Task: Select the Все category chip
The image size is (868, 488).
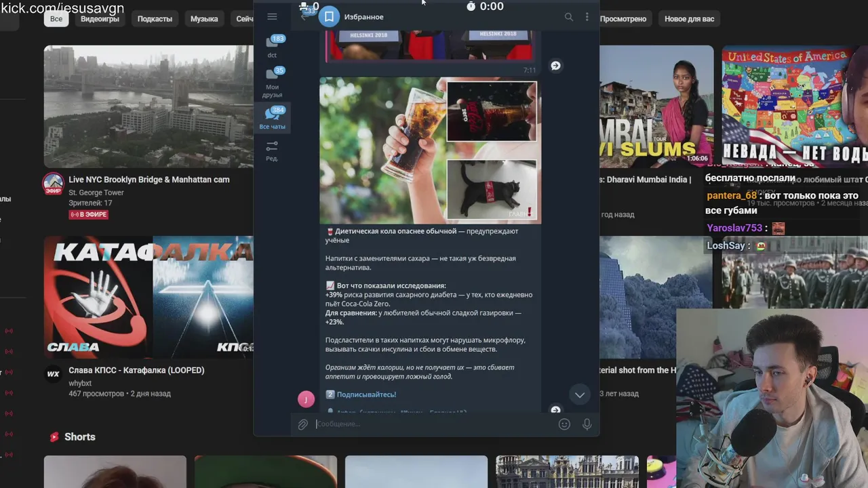Action: pos(56,19)
